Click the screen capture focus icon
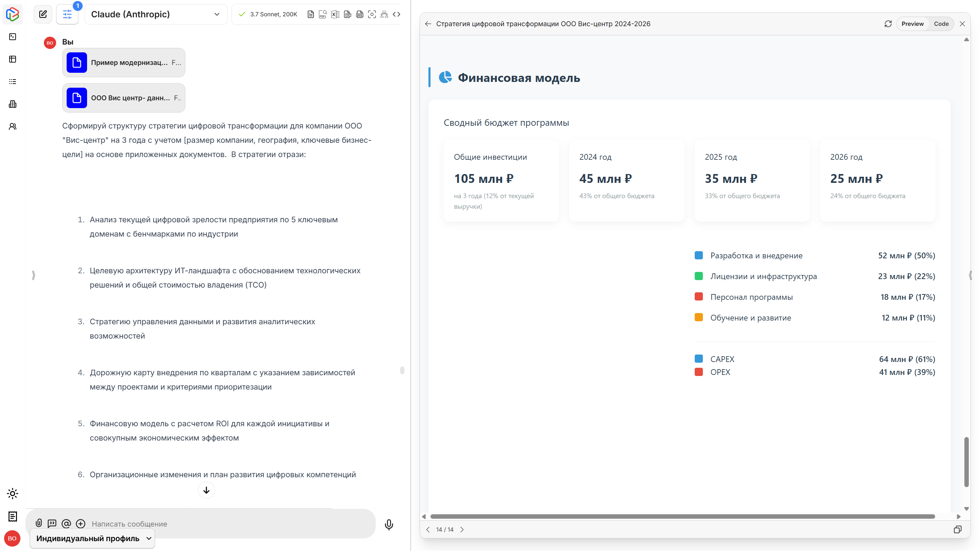Image resolution: width=980 pixels, height=551 pixels. pyautogui.click(x=372, y=14)
